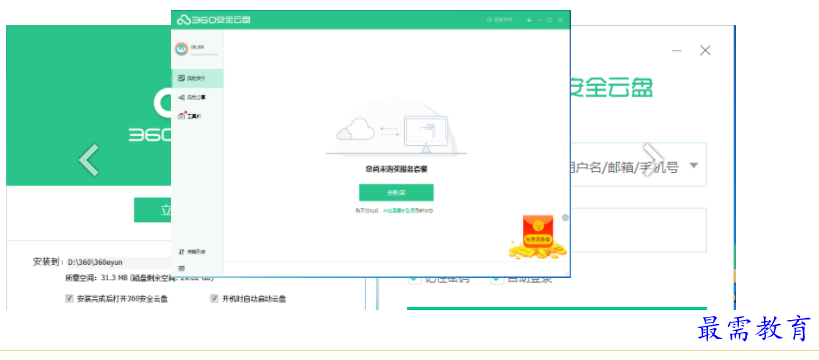The height and width of the screenshot is (360, 819).
Task: Expand the username dropdown arrow in login window
Action: [x=694, y=166]
